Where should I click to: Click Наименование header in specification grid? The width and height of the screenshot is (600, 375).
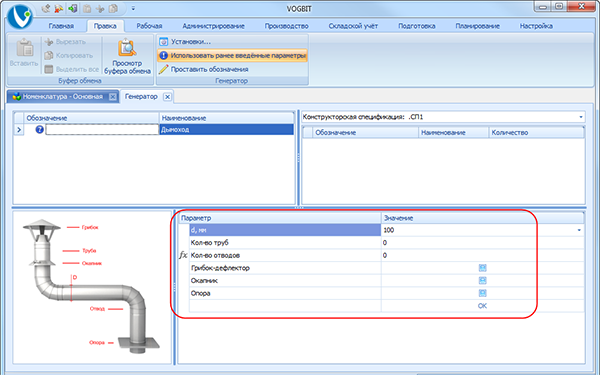454,132
